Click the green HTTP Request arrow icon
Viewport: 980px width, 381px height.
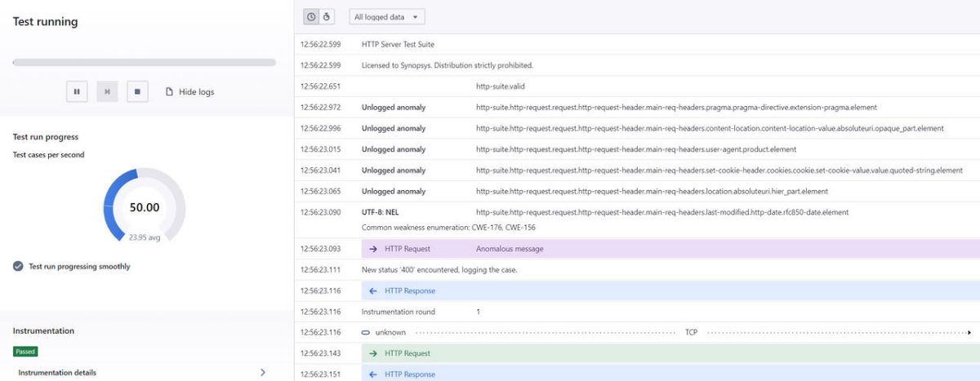[373, 353]
